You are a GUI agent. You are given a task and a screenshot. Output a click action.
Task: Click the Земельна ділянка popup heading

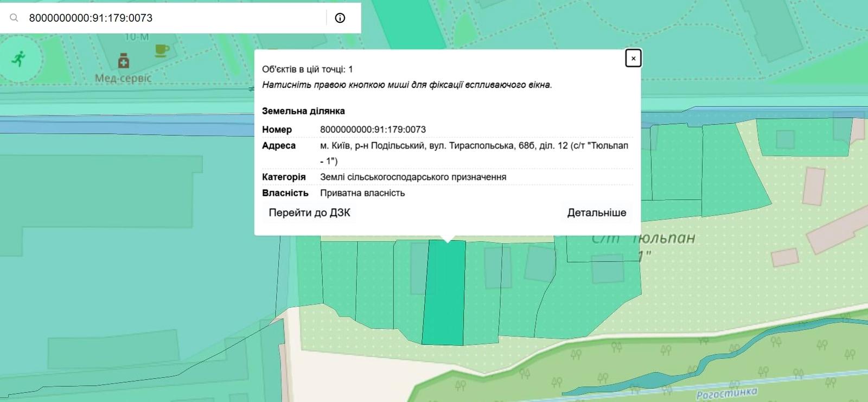[x=303, y=111]
